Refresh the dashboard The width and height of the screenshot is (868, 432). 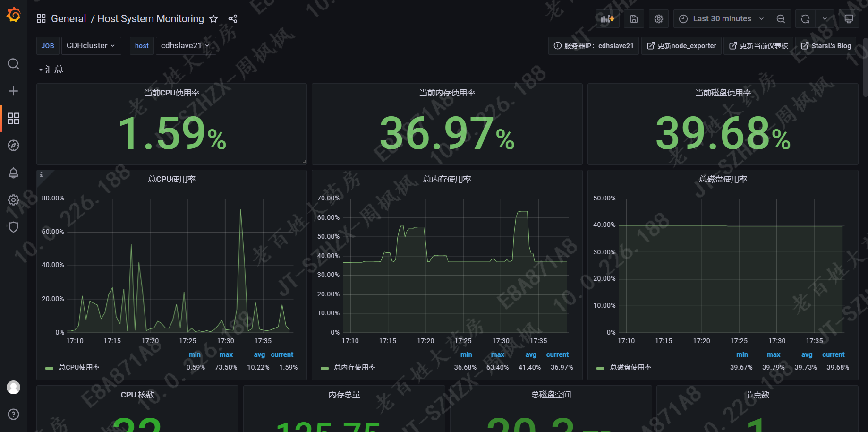point(806,19)
